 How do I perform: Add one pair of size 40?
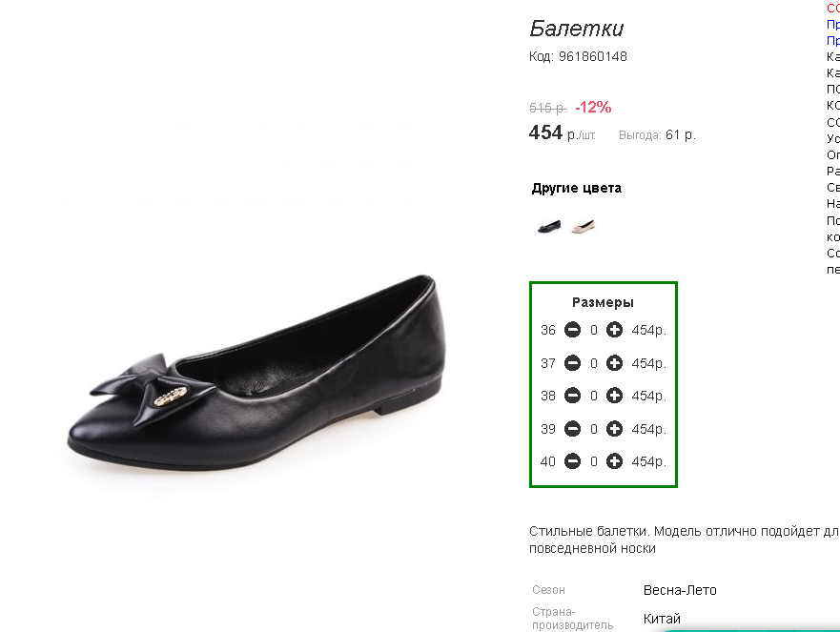tap(614, 461)
